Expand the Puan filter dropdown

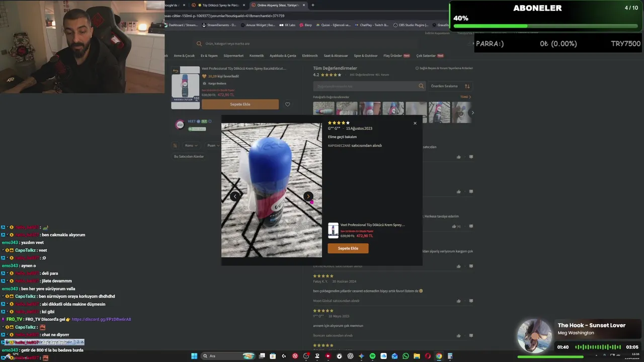pyautogui.click(x=213, y=145)
